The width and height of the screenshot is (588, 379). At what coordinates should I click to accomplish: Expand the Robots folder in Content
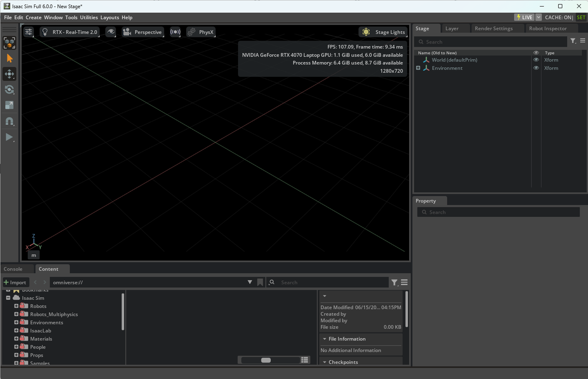coord(16,306)
